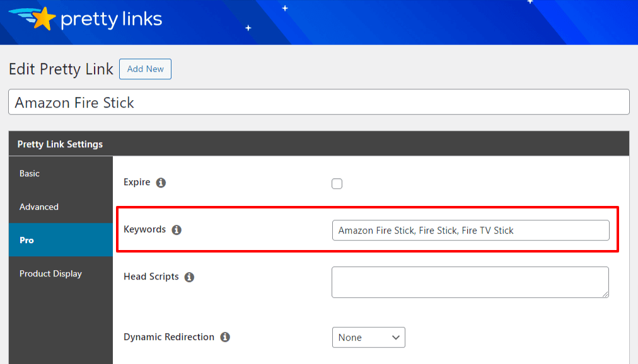The image size is (638, 364).
Task: Click the Add New button
Action: (145, 69)
